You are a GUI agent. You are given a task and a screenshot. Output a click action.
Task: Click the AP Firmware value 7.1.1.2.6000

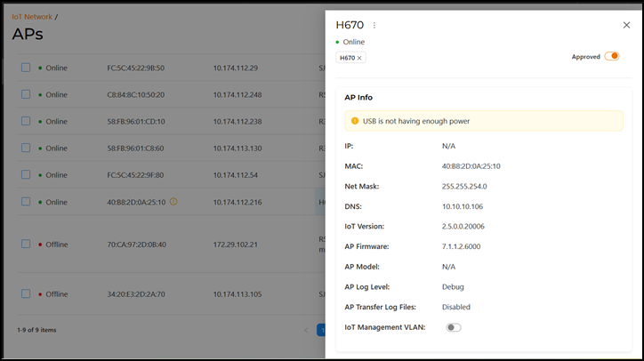[x=462, y=246]
